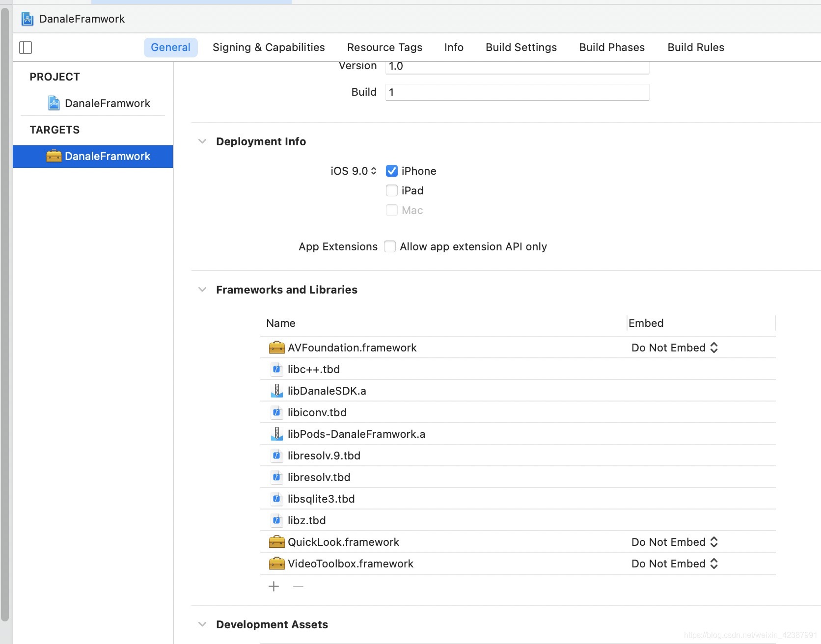
Task: Click the libresolv.9.tbd file icon
Action: [277, 456]
